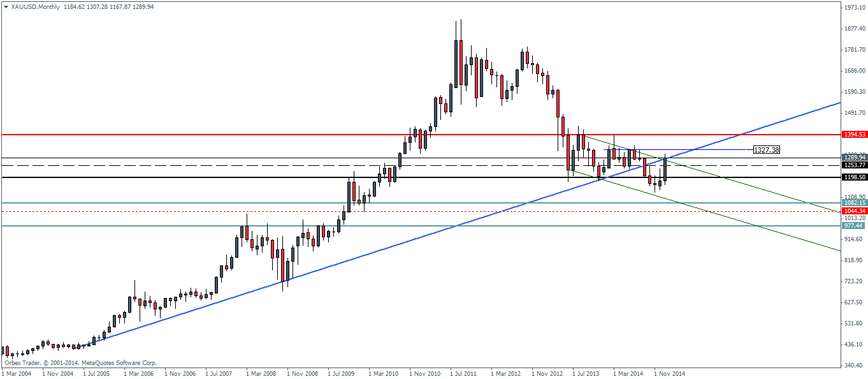
Task: Click the red 1044.34 price label
Action: point(854,211)
